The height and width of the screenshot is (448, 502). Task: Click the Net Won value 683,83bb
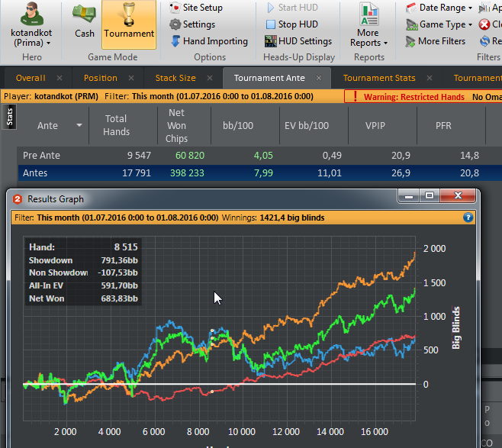pyautogui.click(x=120, y=298)
